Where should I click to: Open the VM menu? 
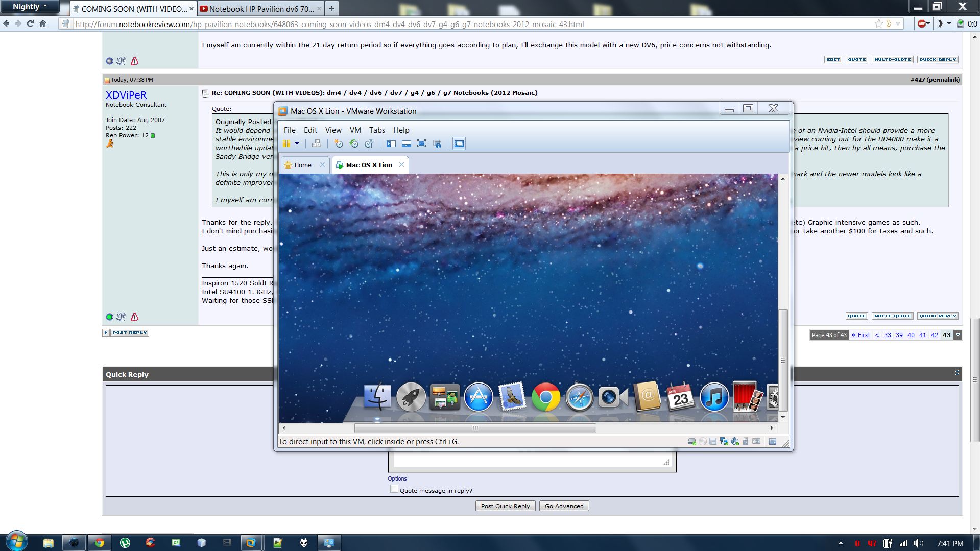click(x=355, y=130)
